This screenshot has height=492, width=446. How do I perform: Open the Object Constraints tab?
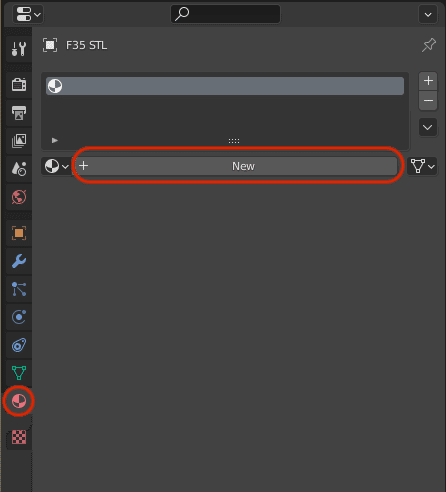click(19, 345)
